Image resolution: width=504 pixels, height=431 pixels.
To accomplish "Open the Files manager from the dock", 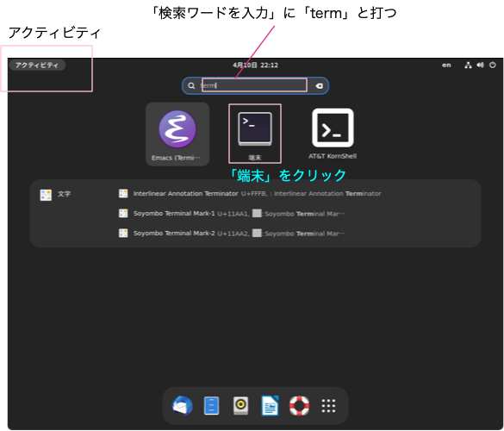I will click(211, 406).
